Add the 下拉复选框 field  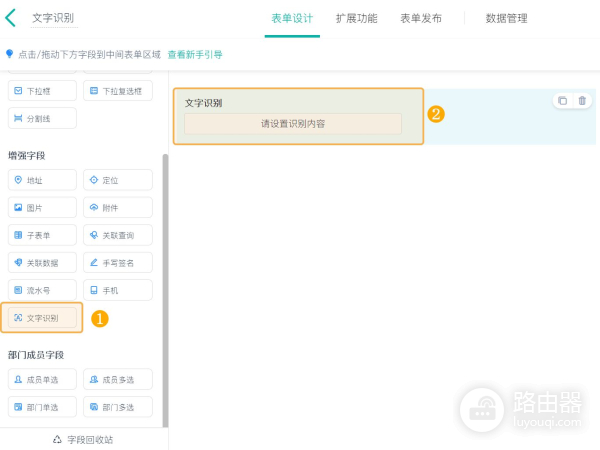pos(118,91)
